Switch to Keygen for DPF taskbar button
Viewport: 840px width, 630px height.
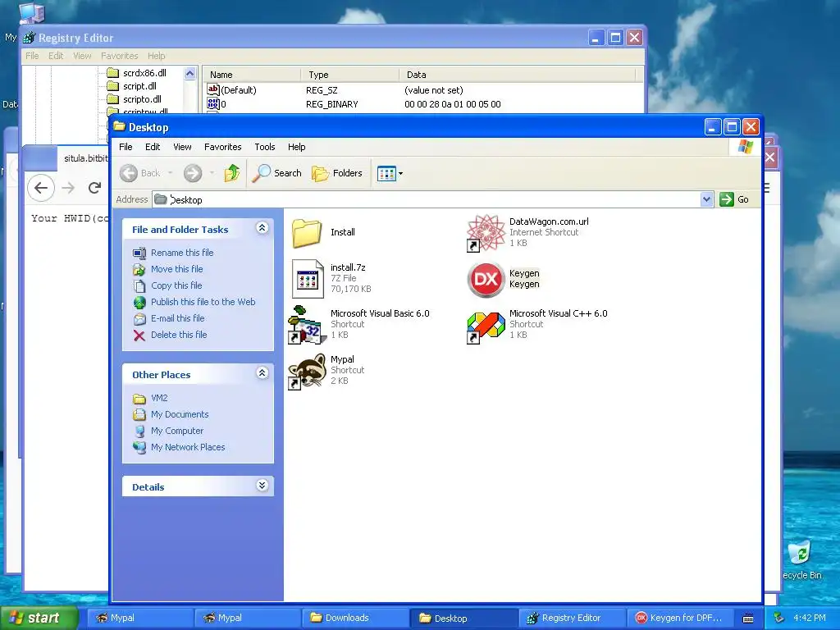pos(679,618)
